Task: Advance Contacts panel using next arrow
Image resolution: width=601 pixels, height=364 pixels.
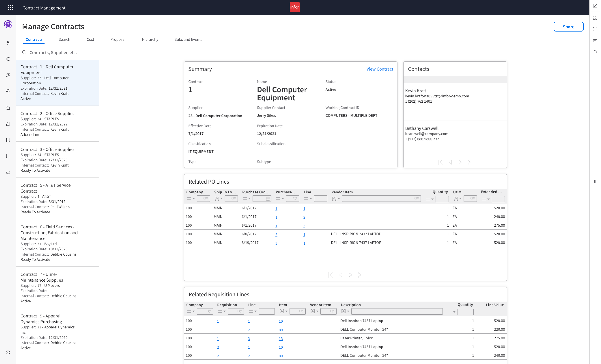Action: 460,162
